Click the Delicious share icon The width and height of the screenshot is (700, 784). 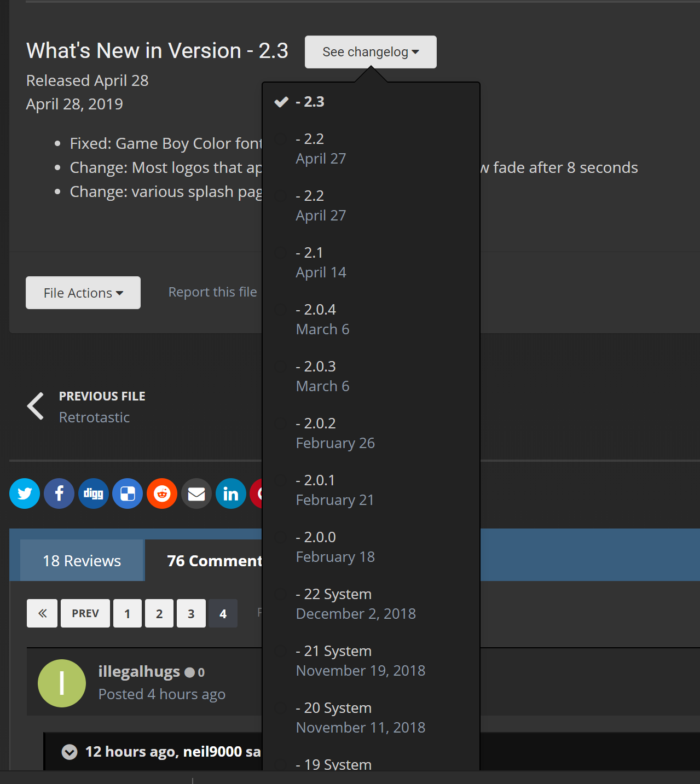(128, 493)
